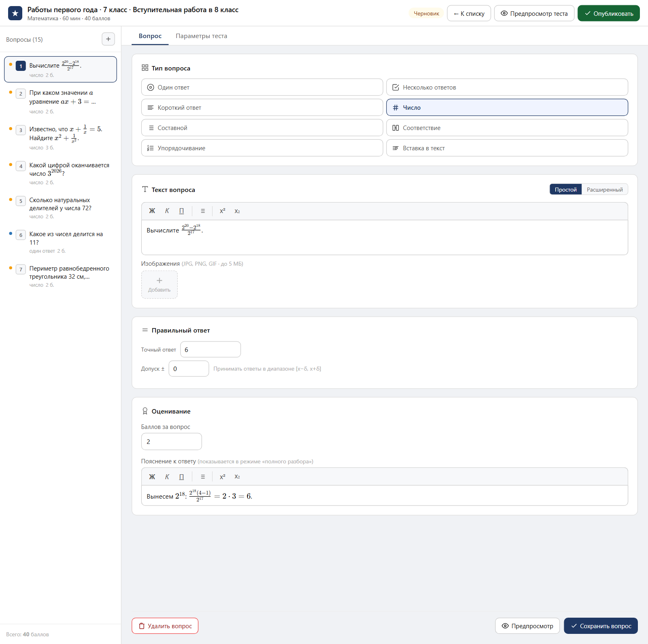Save with Сохранить вопрос button
Screen dimensions: 648x644
(601, 626)
